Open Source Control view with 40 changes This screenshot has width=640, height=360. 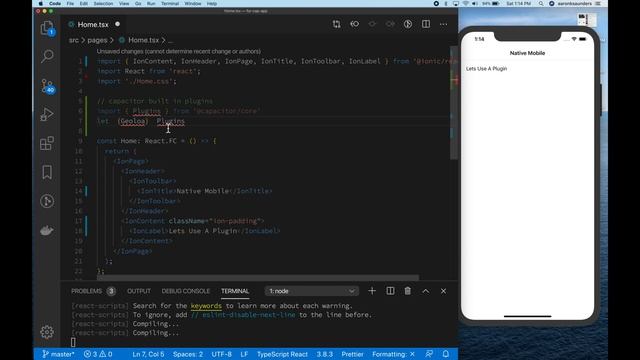pos(47,86)
